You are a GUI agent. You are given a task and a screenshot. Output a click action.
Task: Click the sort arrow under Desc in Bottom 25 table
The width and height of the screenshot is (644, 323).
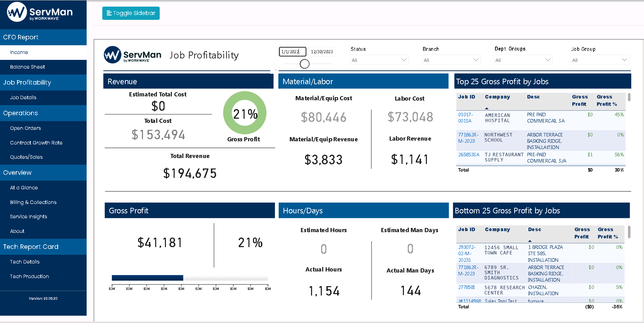tap(530, 241)
